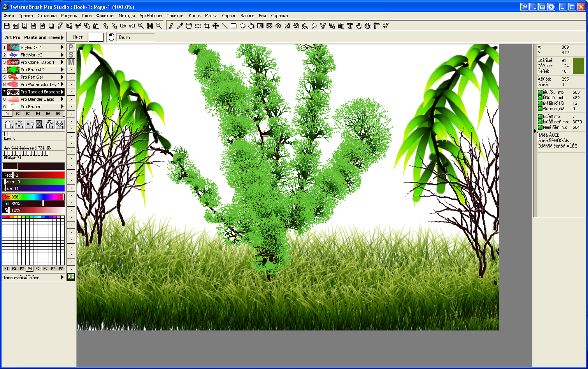Click the gear brush settings icon

(60, 124)
